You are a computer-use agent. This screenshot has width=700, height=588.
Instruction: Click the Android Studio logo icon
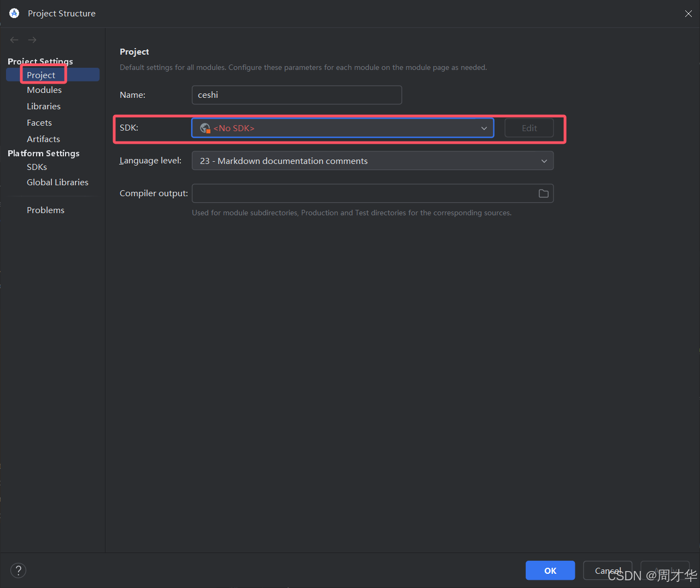pos(14,13)
